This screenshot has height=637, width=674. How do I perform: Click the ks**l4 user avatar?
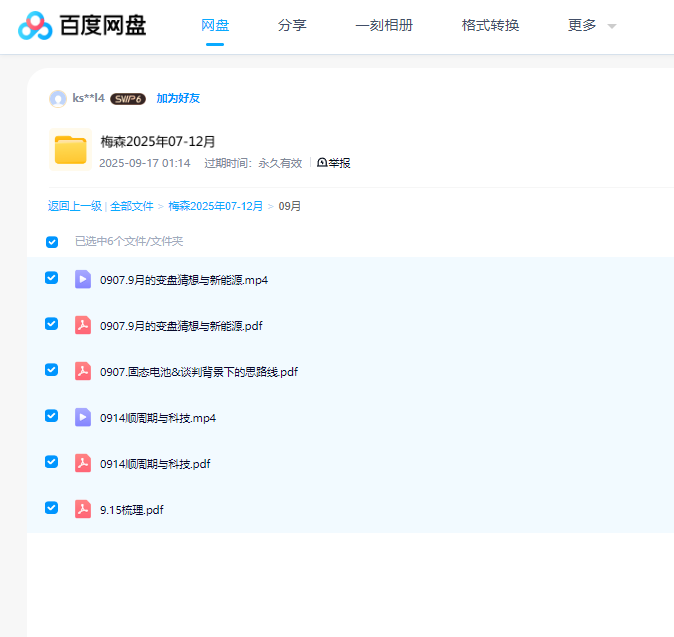58,99
